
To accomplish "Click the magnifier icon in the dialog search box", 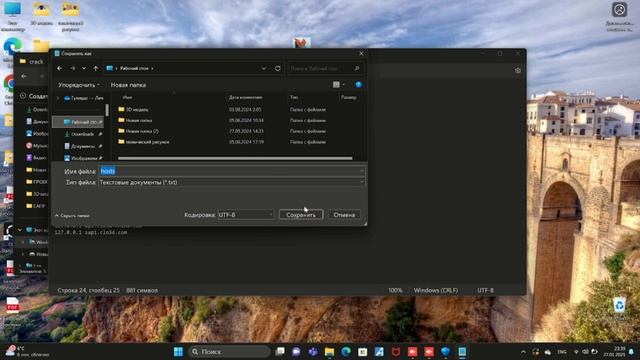I will click(x=357, y=68).
